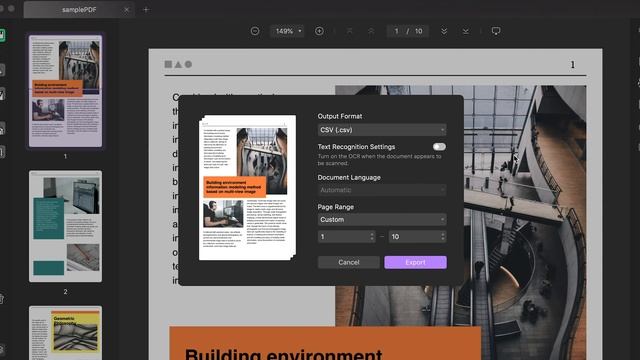Toggle Text Recognition Settings switch
Image resolution: width=640 pixels, height=360 pixels.
(439, 147)
